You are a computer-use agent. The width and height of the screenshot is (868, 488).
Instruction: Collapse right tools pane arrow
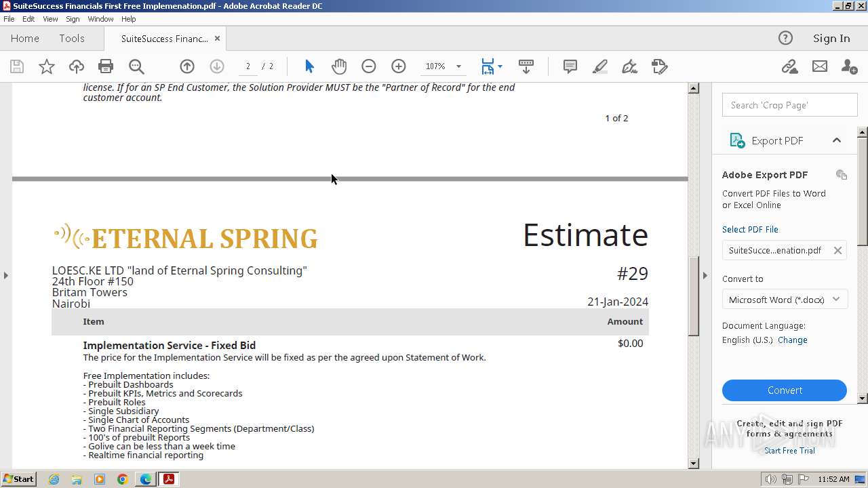pyautogui.click(x=705, y=275)
